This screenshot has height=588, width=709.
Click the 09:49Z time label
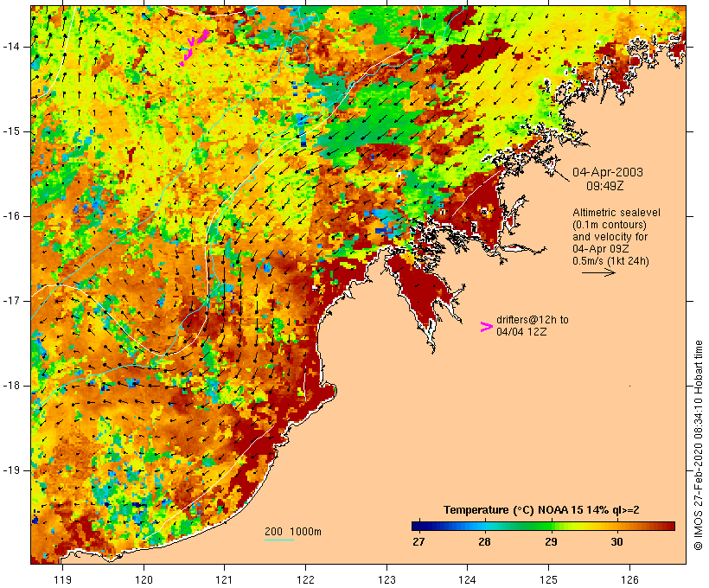coord(605,186)
